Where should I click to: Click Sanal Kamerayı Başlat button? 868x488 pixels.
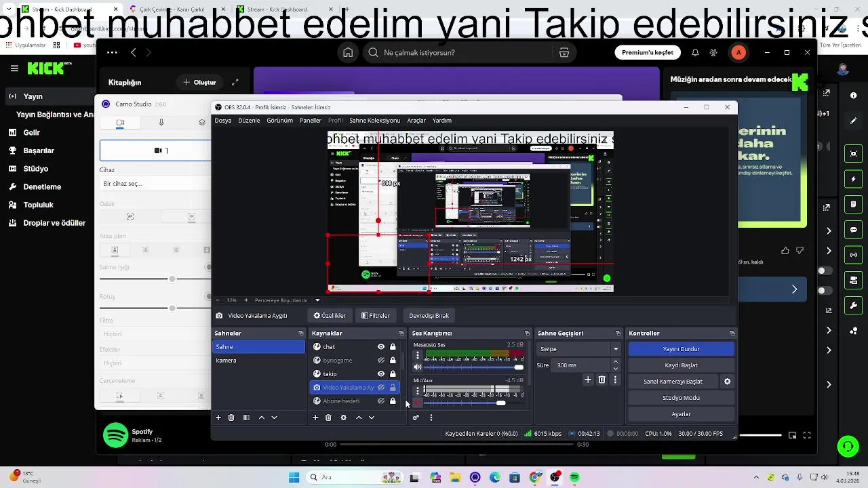coord(673,382)
